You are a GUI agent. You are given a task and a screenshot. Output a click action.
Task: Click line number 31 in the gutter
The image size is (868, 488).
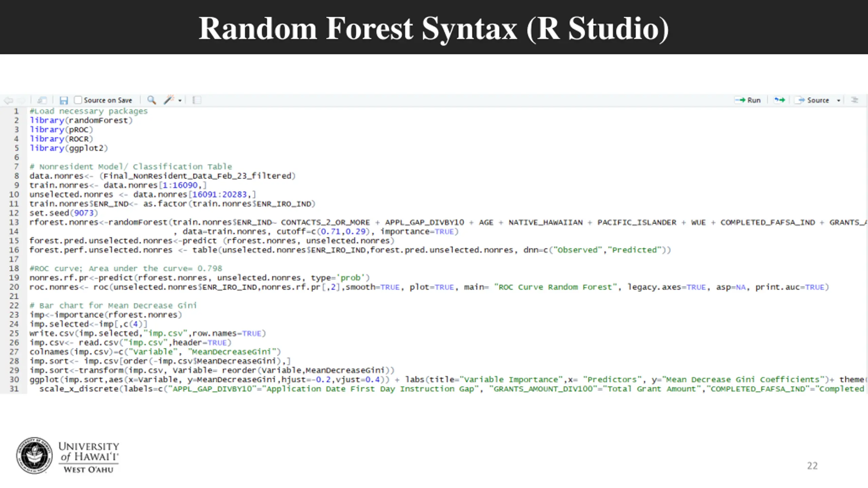(14, 389)
